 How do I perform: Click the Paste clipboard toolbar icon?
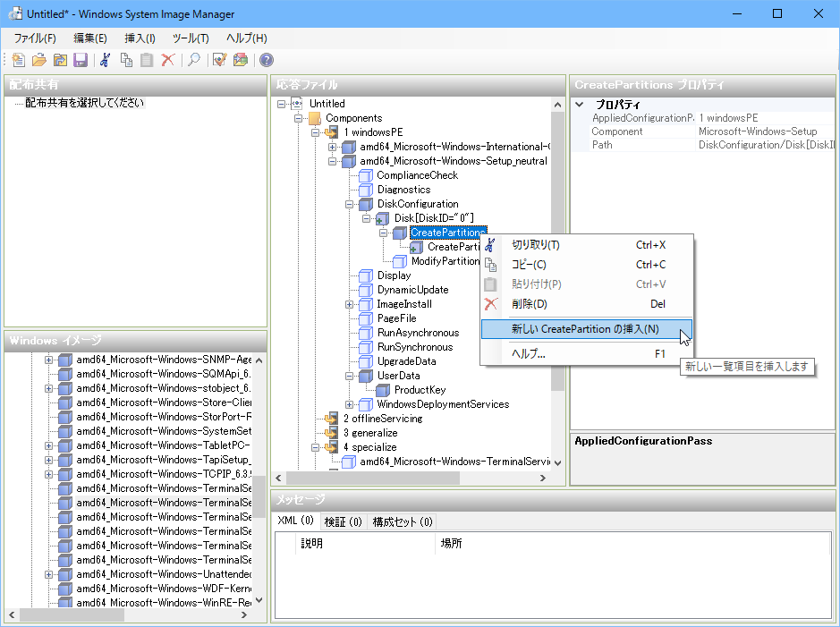tap(147, 60)
